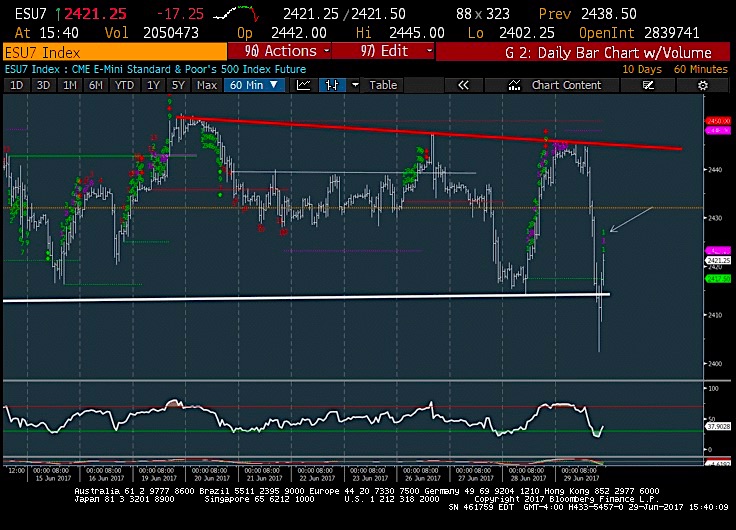Select the YTD time range
The width and height of the screenshot is (736, 530).
pos(124,85)
